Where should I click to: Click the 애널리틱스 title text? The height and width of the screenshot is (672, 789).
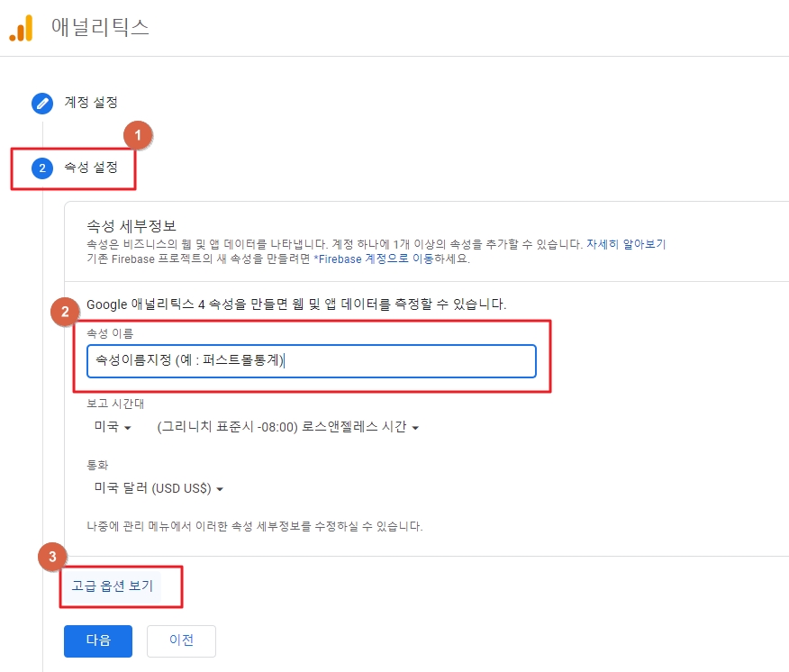[100, 27]
